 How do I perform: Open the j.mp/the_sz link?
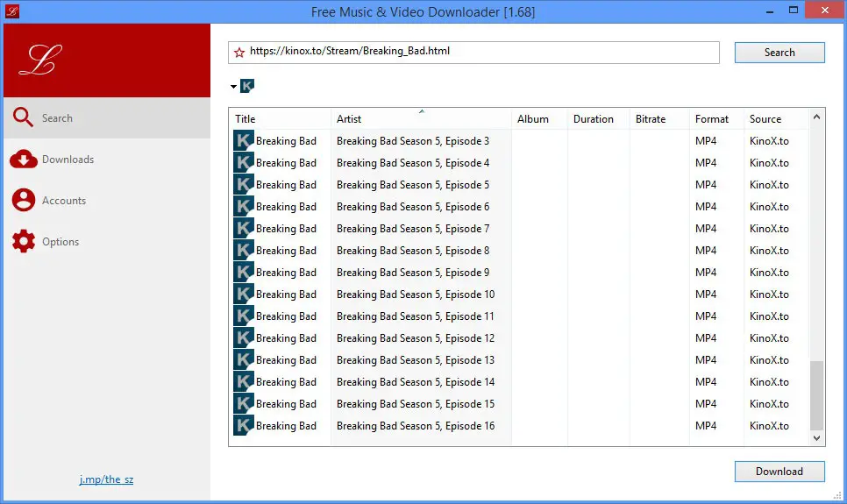tap(106, 479)
